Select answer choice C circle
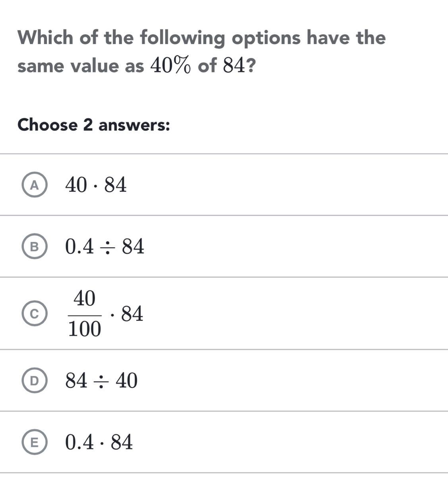This screenshot has height=477, width=448. click(x=35, y=314)
